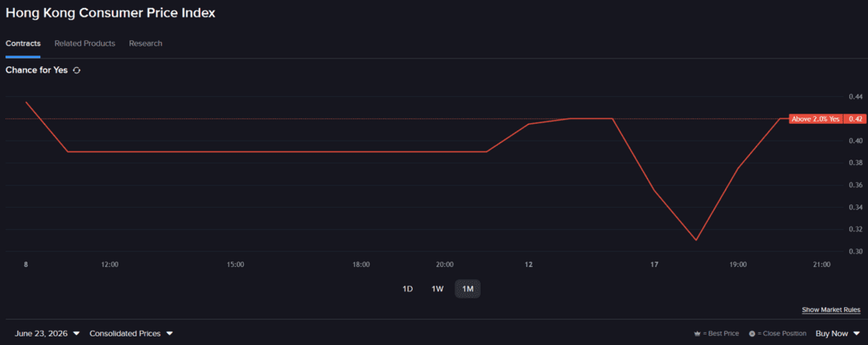Open the Show Market Rules link
This screenshot has height=345, width=868.
(x=831, y=309)
